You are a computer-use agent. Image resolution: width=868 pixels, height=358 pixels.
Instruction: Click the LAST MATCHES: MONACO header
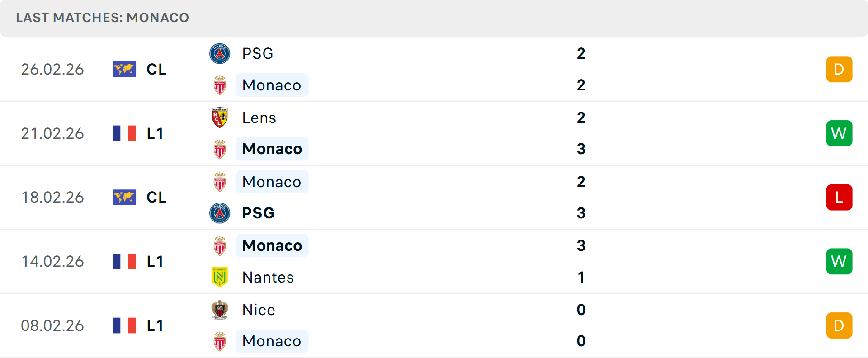click(x=103, y=18)
